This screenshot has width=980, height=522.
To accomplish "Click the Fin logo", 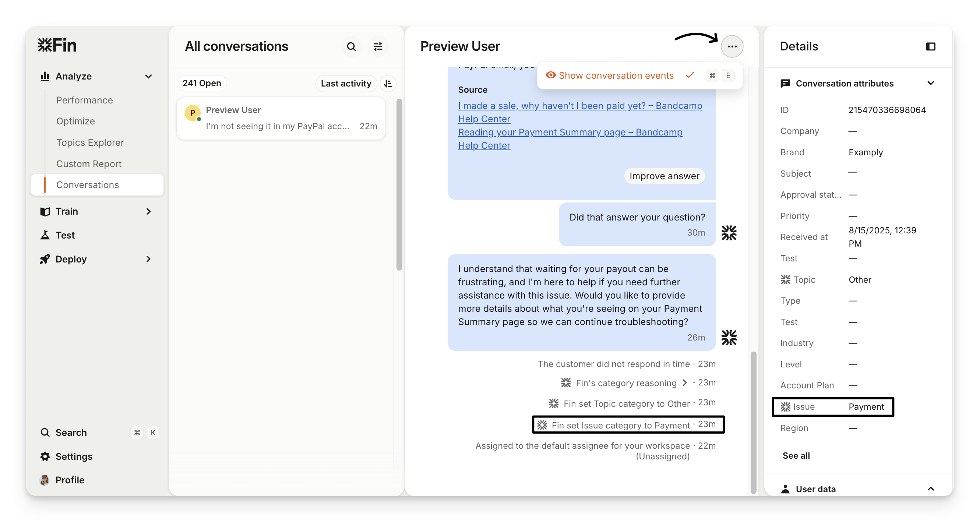I will 57,45.
